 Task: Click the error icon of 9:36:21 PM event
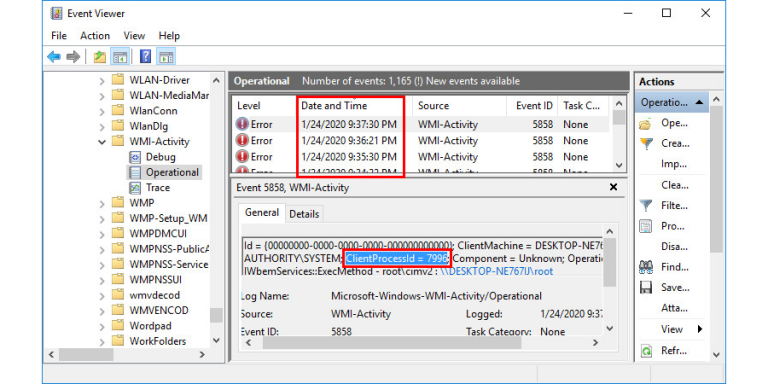(x=242, y=141)
